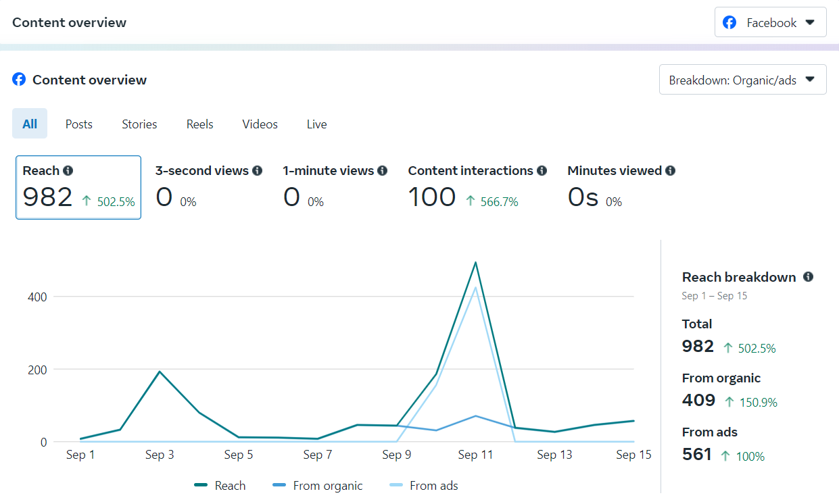Screen dimensions: 839x504
Task: Click the 1-minute views info icon
Action: coord(383,171)
